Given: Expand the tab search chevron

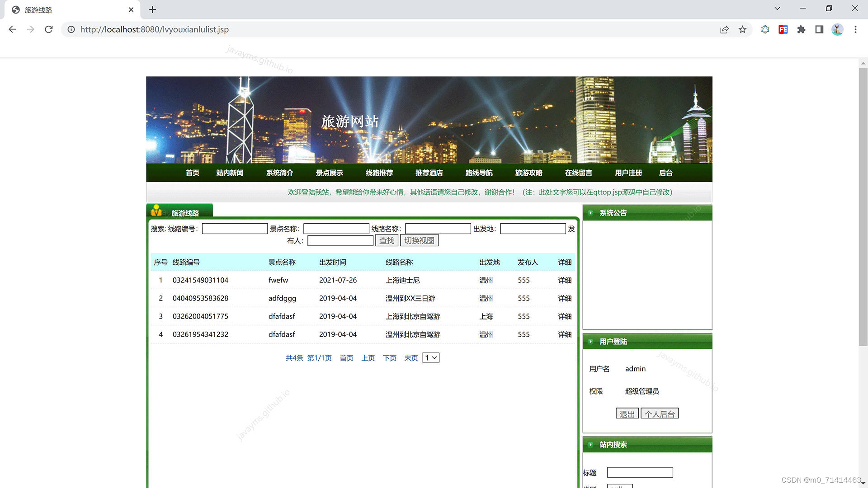Looking at the screenshot, I should pos(777,9).
